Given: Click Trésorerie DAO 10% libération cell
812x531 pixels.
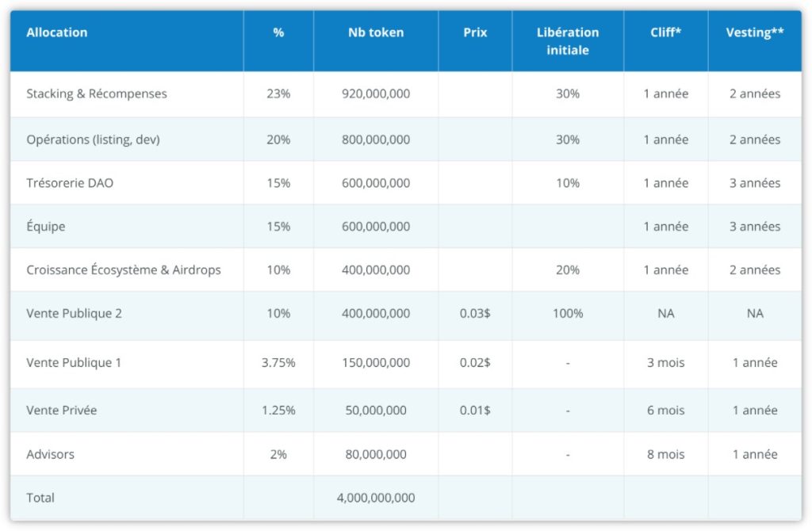Looking at the screenshot, I should pyautogui.click(x=568, y=183).
